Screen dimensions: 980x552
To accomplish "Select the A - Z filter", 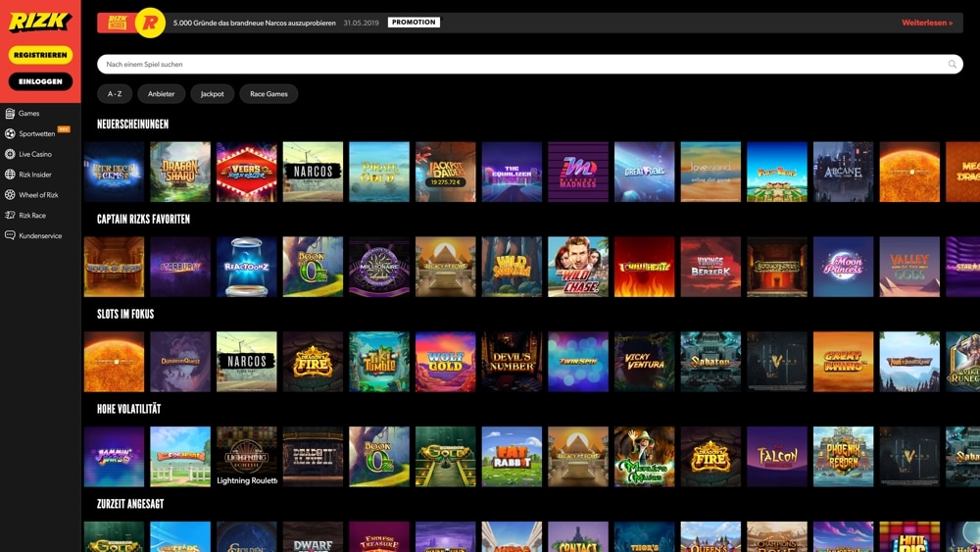I will 115,94.
